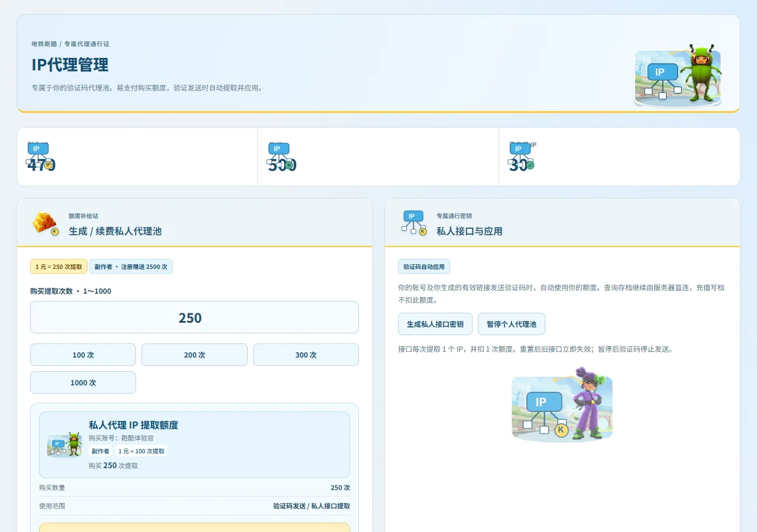The image size is (757, 532).
Task: Click the 生成 / 续费私人代理池 heading
Action: (x=115, y=231)
